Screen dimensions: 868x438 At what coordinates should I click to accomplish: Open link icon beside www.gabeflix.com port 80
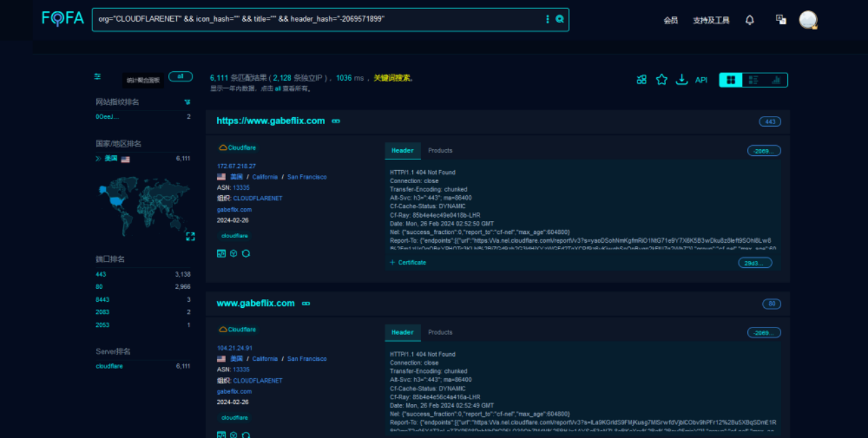(306, 304)
